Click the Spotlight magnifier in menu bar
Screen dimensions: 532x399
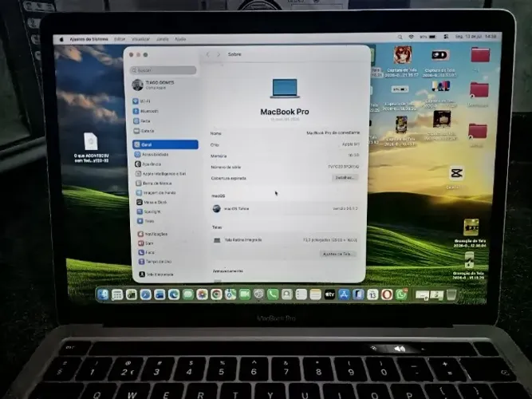(400, 37)
